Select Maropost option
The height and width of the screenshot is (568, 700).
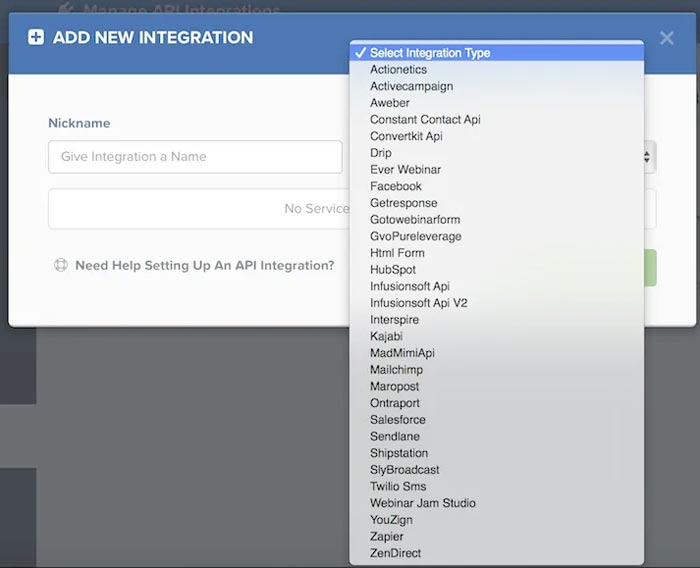[x=496, y=386]
